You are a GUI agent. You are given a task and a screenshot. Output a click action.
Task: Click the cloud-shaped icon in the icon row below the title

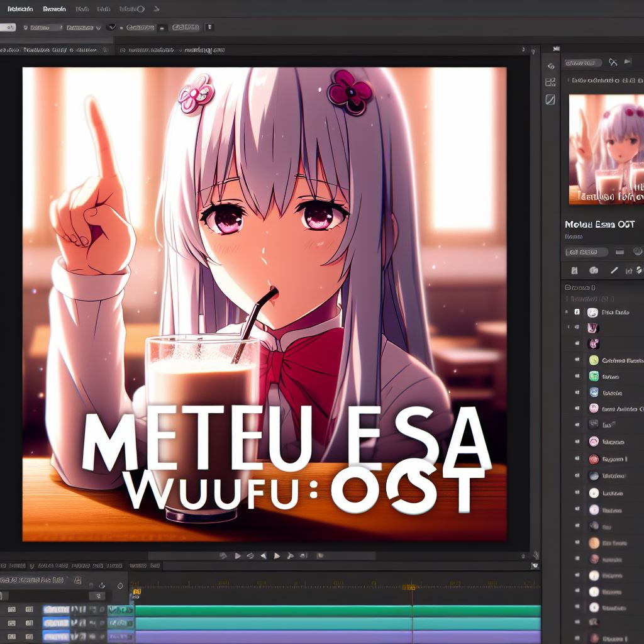594,270
